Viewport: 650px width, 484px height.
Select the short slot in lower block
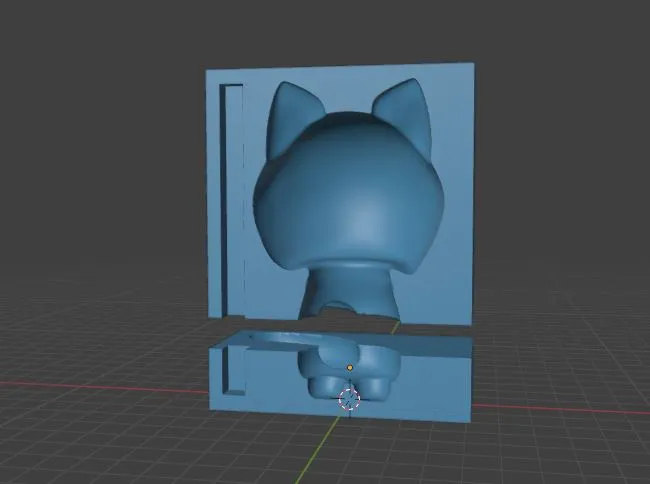tap(232, 370)
